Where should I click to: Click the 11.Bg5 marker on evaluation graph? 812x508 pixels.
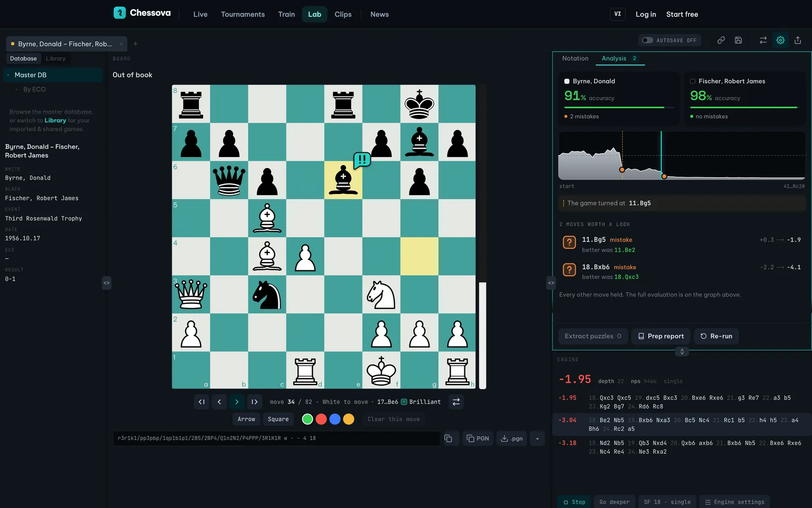click(x=622, y=170)
